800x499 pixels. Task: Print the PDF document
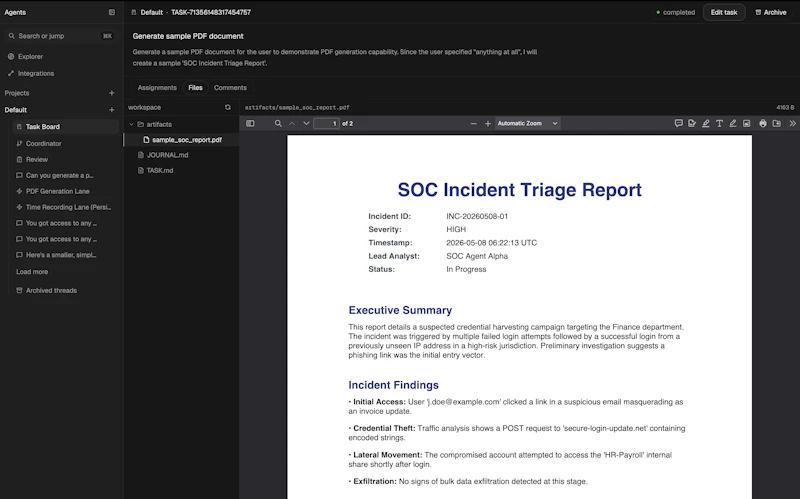point(763,123)
